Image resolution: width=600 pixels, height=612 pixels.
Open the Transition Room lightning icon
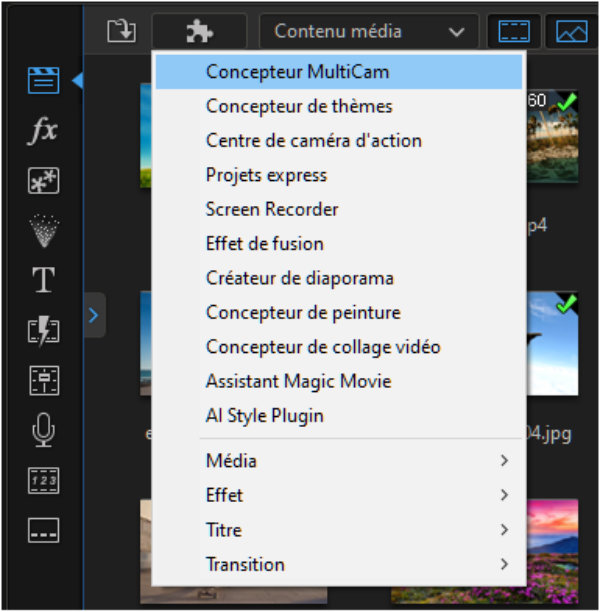[43, 331]
